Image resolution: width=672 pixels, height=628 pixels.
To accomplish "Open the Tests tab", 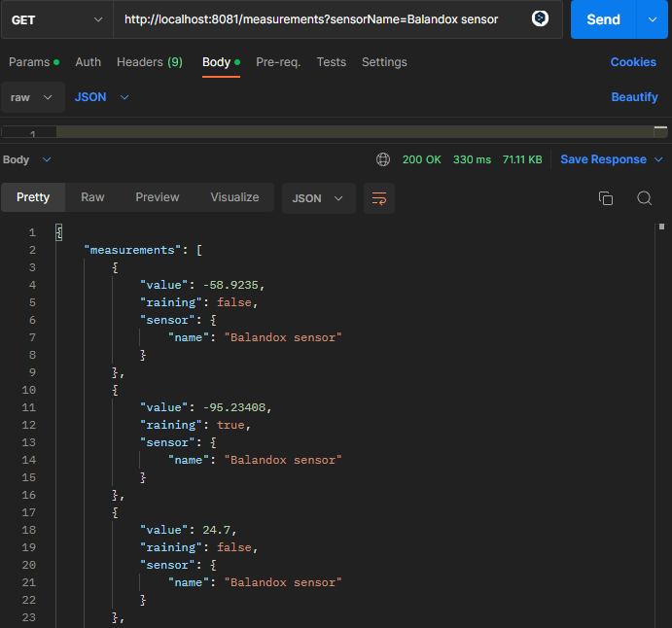I will coord(332,62).
